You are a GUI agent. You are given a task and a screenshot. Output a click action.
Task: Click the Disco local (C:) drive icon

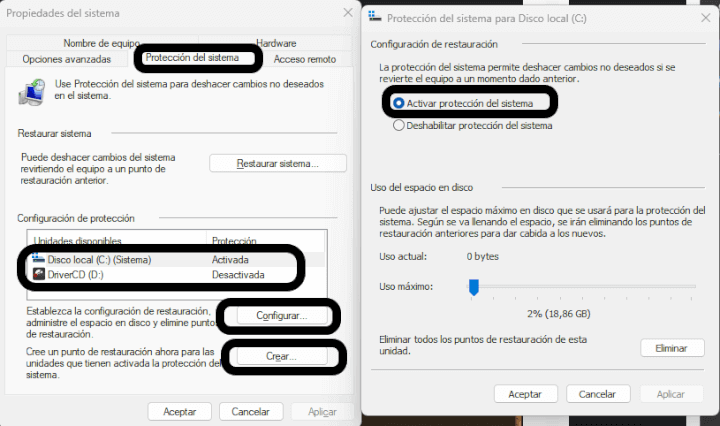tap(39, 259)
